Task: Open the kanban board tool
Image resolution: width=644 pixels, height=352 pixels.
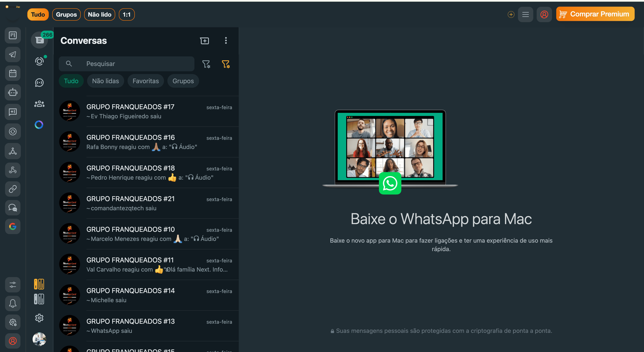Action: [13, 35]
